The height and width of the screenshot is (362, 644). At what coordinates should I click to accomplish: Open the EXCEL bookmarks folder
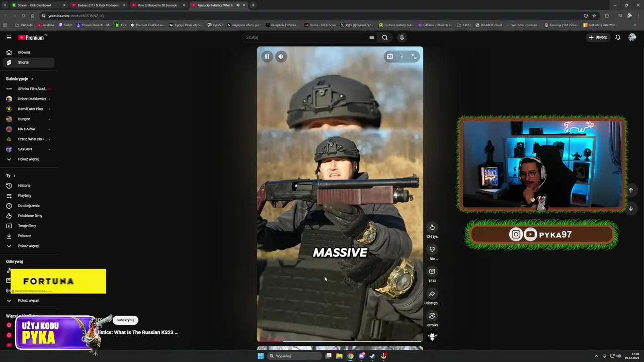click(x=464, y=25)
